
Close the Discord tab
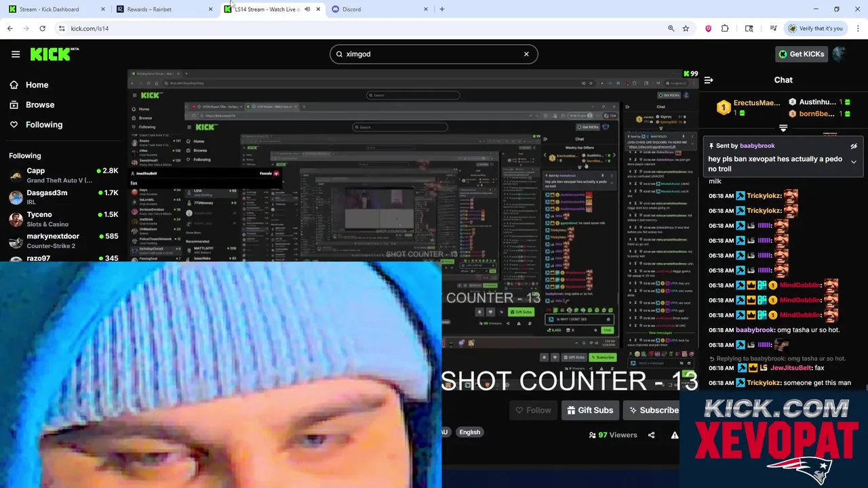point(426,9)
